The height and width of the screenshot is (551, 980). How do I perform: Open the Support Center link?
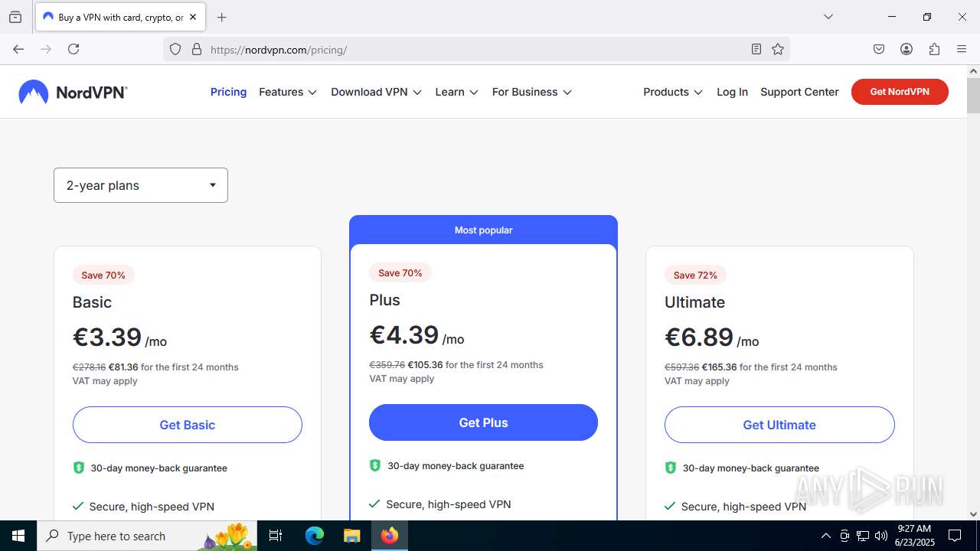coord(799,92)
